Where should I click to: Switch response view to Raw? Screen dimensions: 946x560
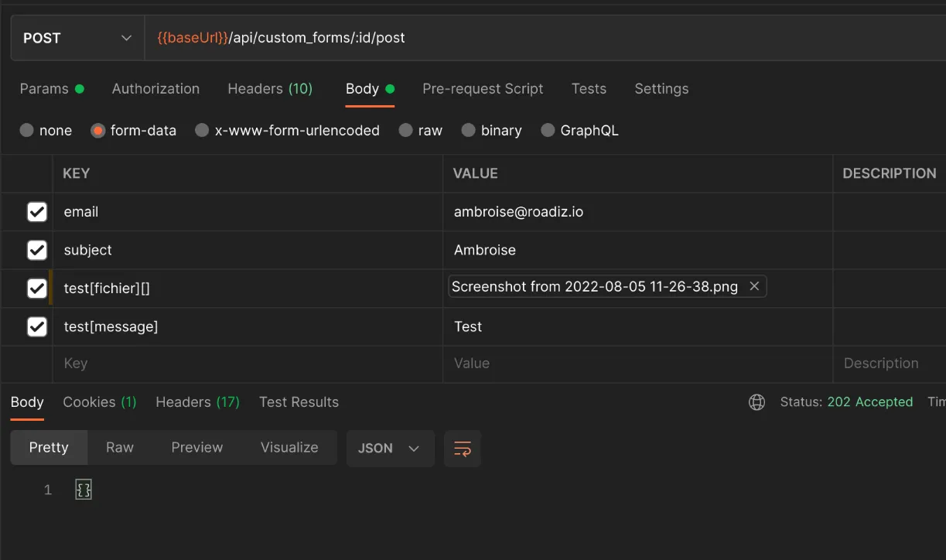tap(120, 448)
